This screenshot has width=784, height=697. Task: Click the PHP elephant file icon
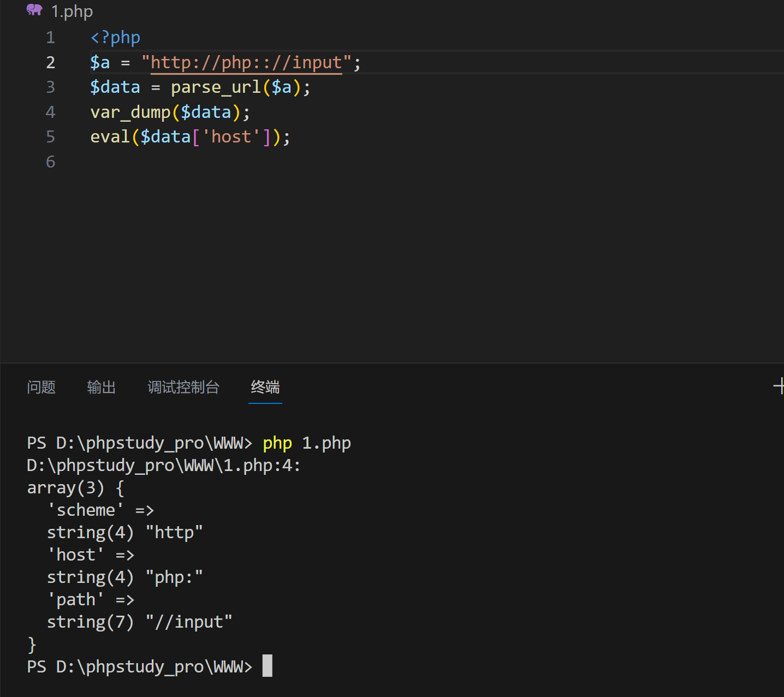click(x=34, y=10)
